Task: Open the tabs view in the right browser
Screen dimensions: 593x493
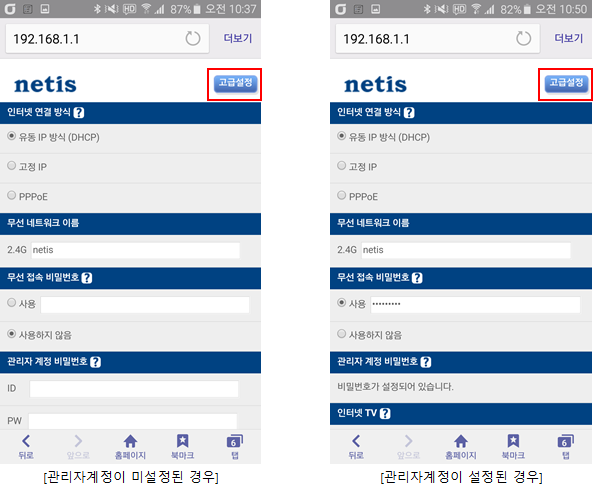Action: tap(565, 446)
